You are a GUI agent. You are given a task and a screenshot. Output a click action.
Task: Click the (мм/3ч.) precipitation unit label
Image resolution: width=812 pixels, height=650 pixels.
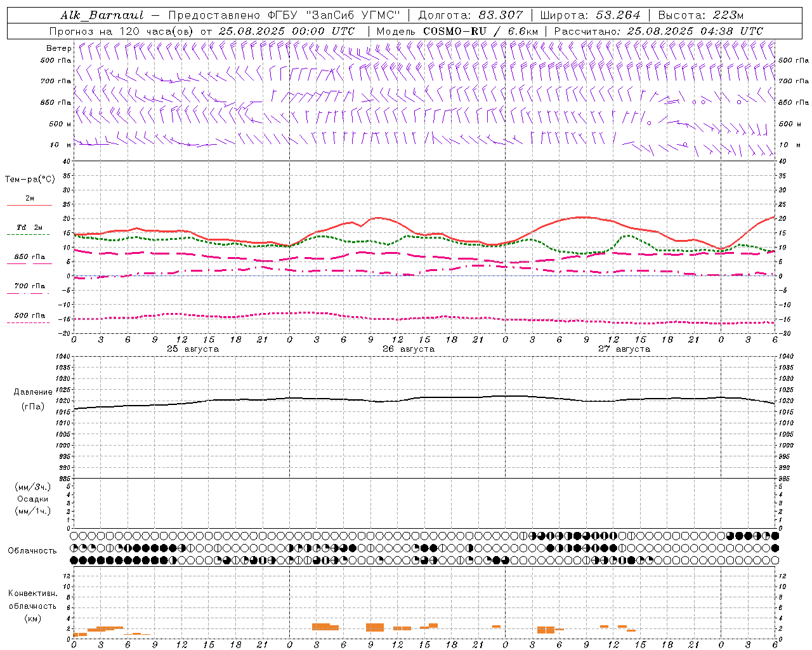[x=33, y=487]
